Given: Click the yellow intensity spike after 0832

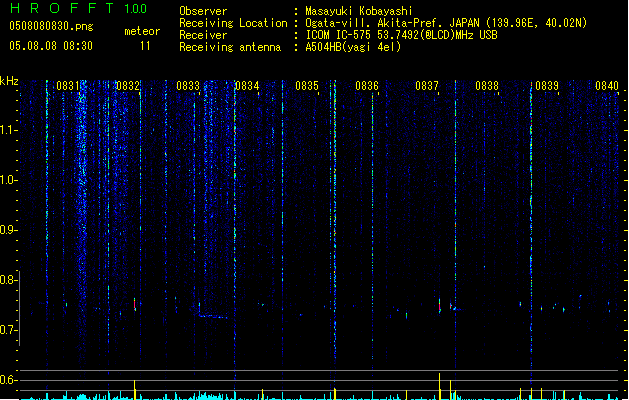Looking at the screenshot, I should (x=135, y=390).
